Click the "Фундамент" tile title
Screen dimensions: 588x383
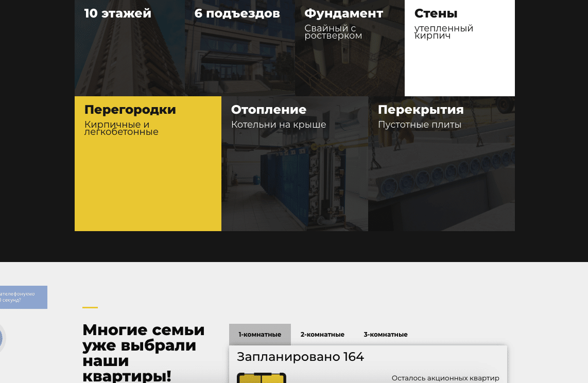pyautogui.click(x=343, y=13)
